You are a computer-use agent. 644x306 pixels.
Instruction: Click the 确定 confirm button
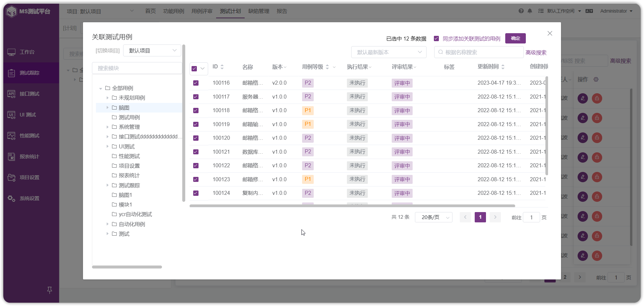tap(516, 38)
